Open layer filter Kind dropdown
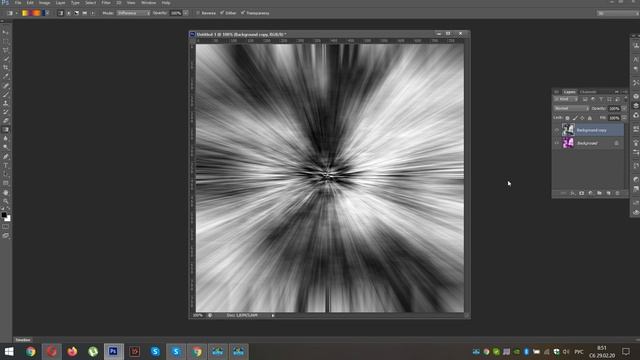The image size is (640, 360). coord(566,99)
